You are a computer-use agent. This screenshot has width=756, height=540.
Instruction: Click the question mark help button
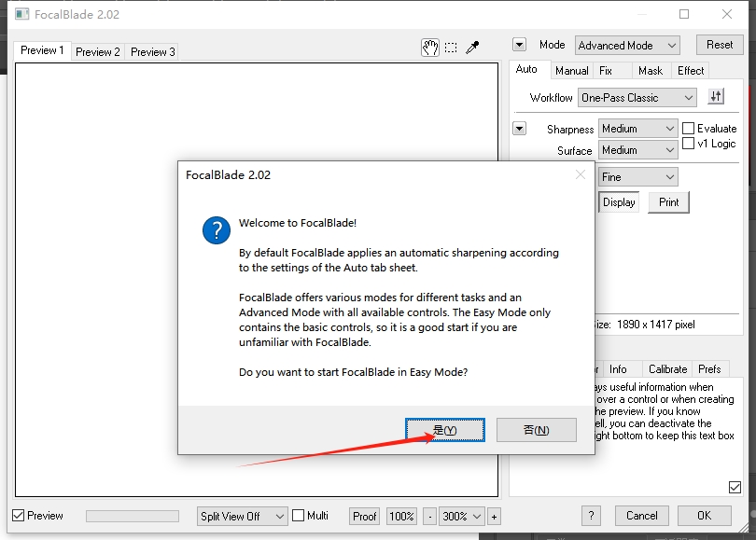591,516
